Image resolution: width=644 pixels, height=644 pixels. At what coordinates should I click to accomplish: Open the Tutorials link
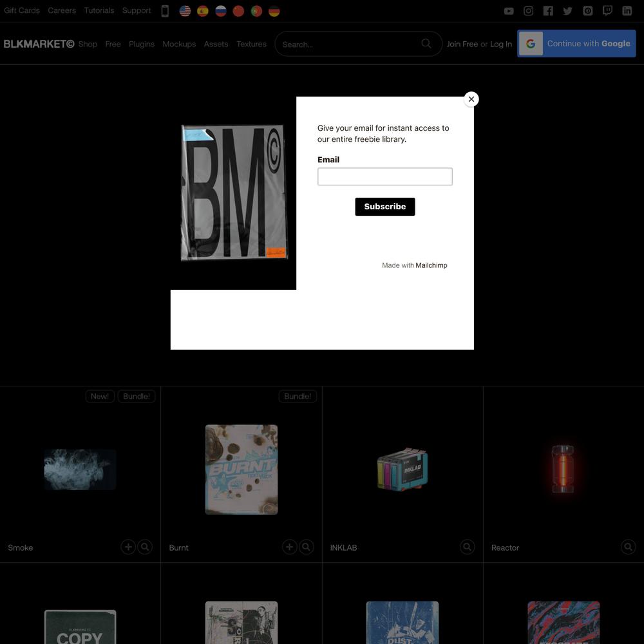99,10
